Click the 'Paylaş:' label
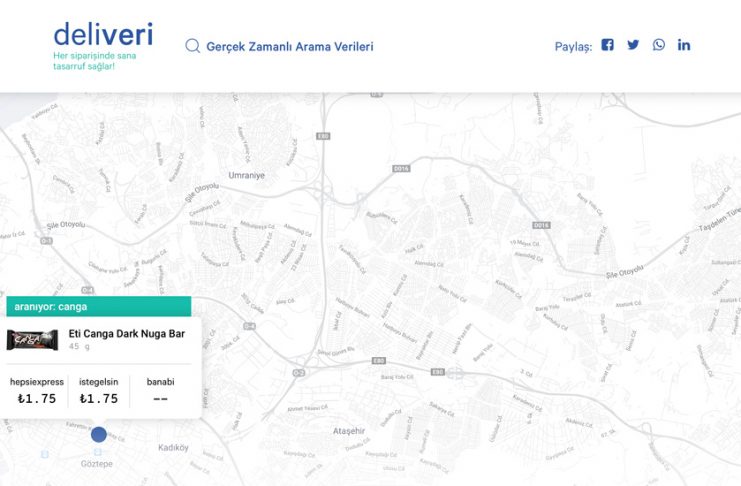 click(573, 47)
